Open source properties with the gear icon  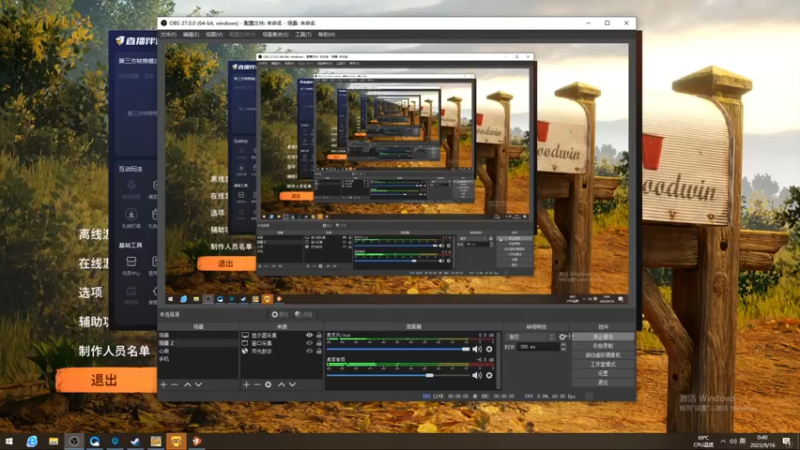[x=268, y=385]
